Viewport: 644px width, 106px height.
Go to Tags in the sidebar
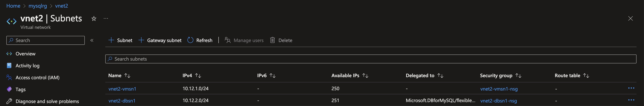[21, 89]
